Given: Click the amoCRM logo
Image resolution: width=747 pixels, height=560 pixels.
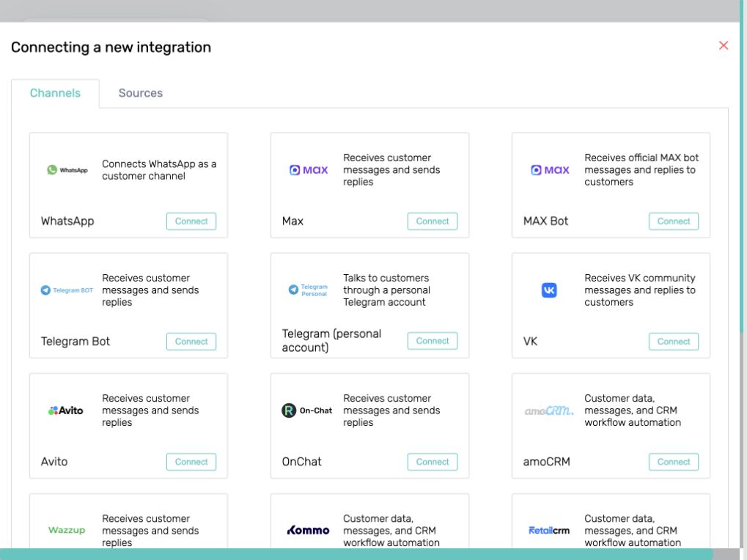Looking at the screenshot, I should coord(549,410).
